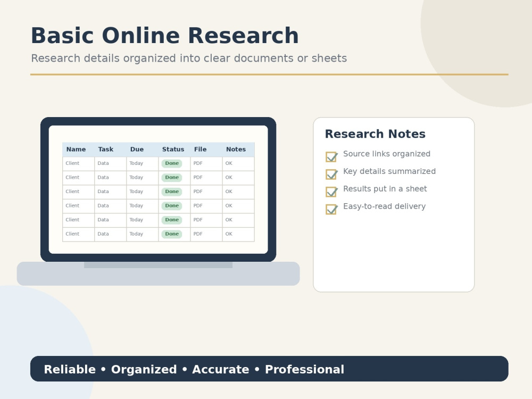Select the subtitle about clear documents or sheets
Screen dimensions: 532x399
pos(189,59)
